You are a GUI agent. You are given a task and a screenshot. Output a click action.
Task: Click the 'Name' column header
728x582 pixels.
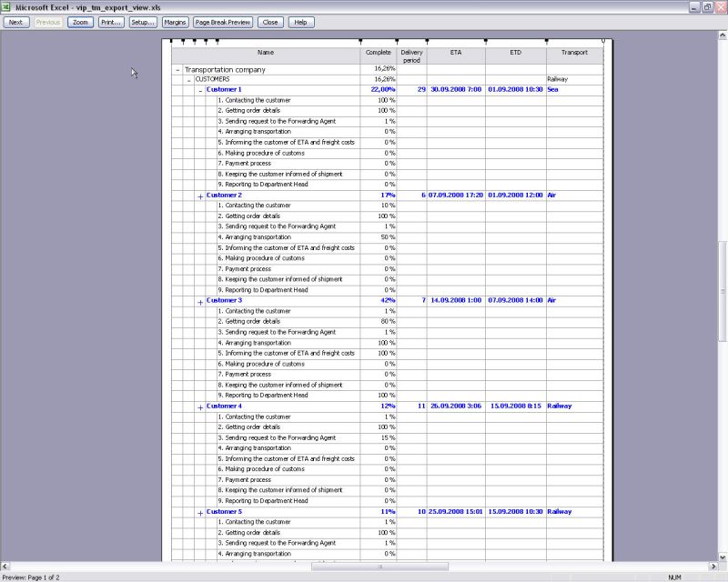pos(266,53)
